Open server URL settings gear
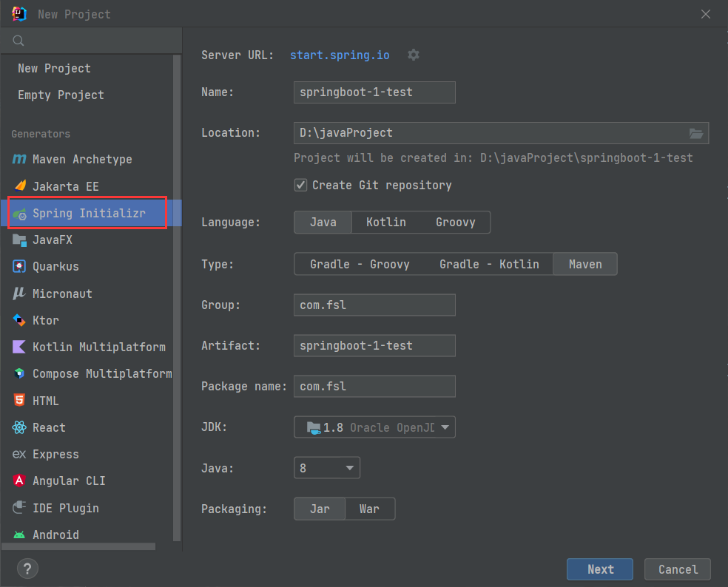 coord(414,55)
